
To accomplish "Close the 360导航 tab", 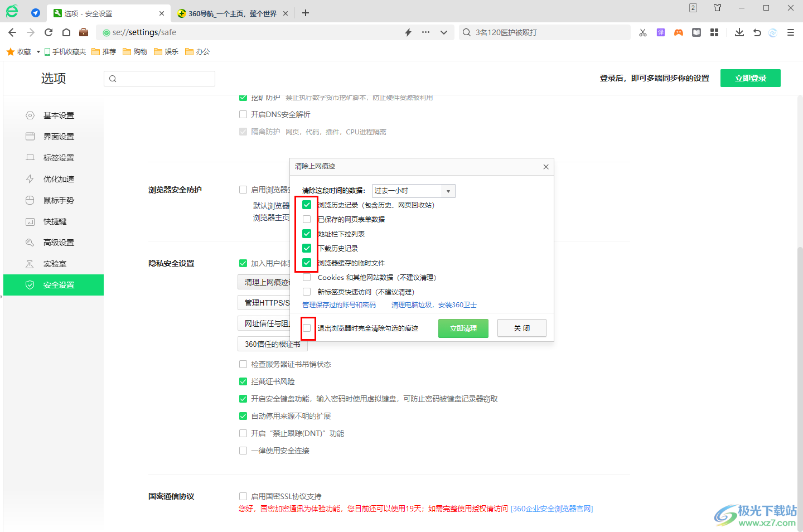I will (x=286, y=13).
